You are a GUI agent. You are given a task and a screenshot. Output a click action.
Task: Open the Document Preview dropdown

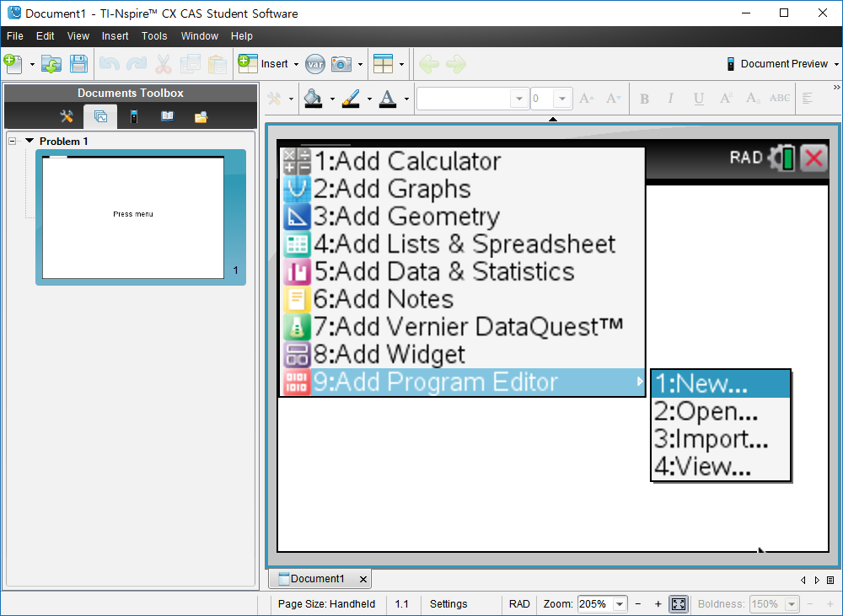pyautogui.click(x=782, y=64)
